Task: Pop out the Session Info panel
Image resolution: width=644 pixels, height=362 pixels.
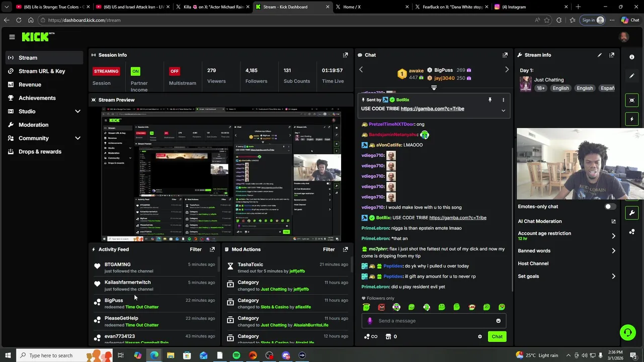Action: (345, 55)
